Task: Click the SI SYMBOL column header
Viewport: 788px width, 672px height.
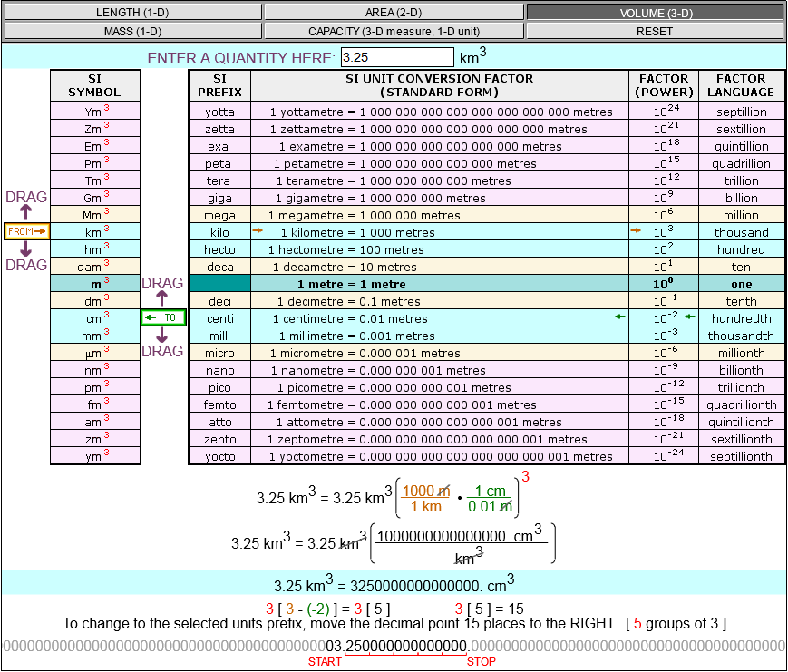Action: [95, 85]
